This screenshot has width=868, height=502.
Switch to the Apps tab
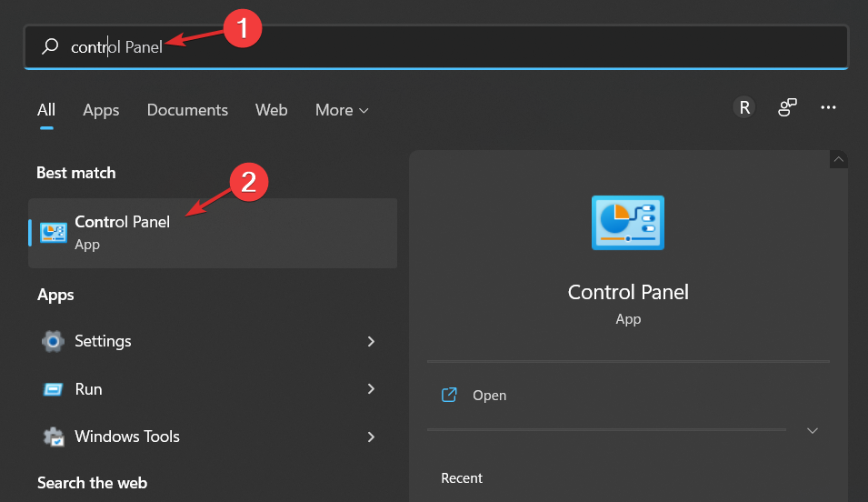coord(101,110)
